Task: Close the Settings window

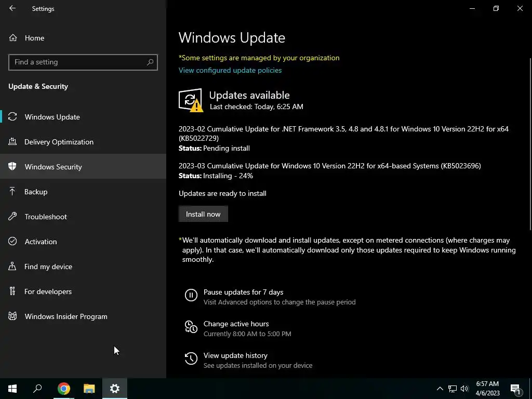Action: (x=520, y=8)
